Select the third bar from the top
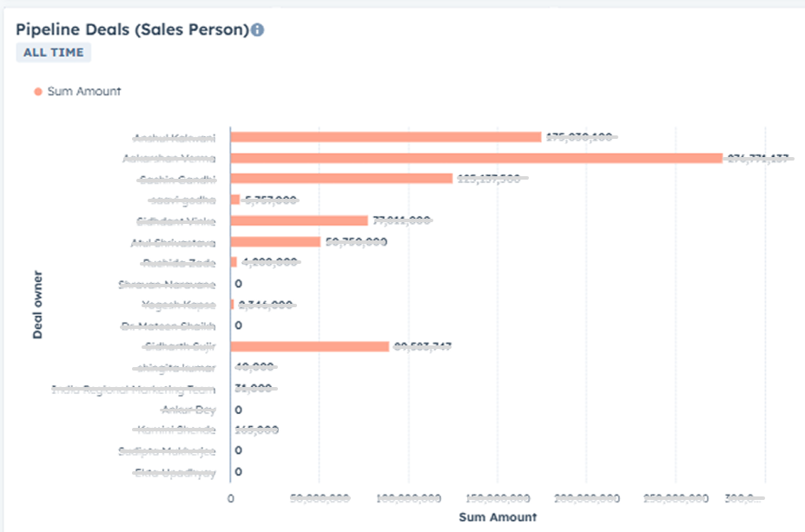This screenshot has height=532, width=805. pos(341,179)
